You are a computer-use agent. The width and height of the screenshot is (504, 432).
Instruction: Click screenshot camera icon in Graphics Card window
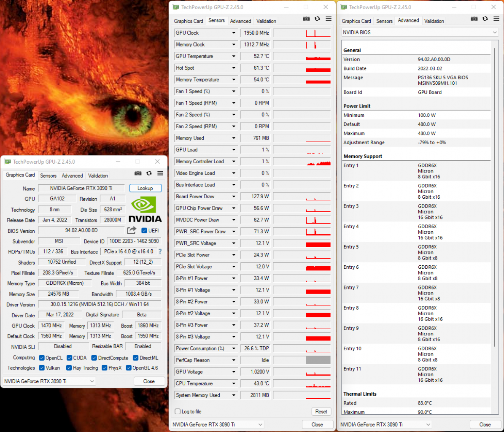pos(138,173)
